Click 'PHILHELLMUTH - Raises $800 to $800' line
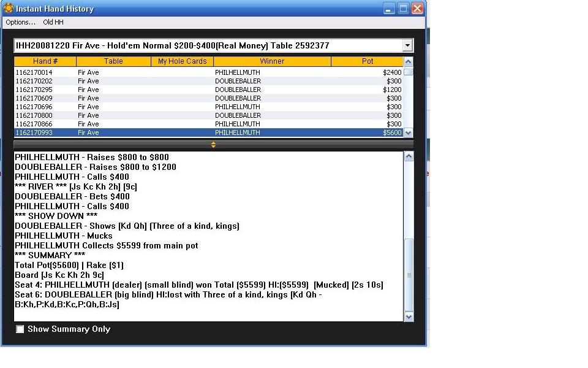Image resolution: width=588 pixels, height=368 pixels. tap(92, 158)
